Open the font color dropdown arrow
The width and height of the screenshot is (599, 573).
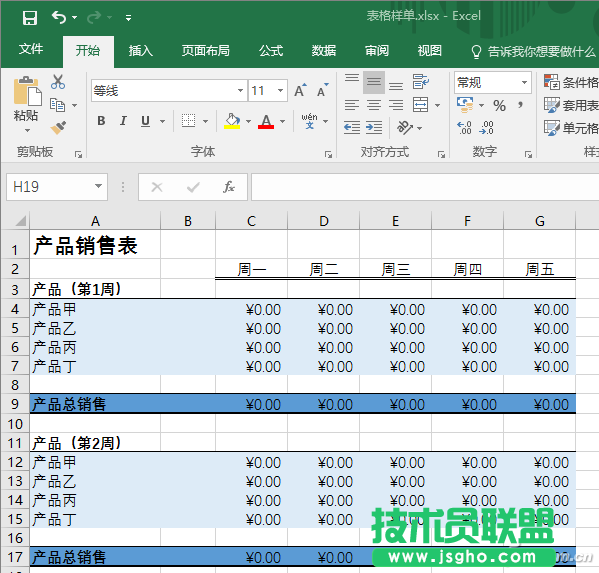(283, 121)
